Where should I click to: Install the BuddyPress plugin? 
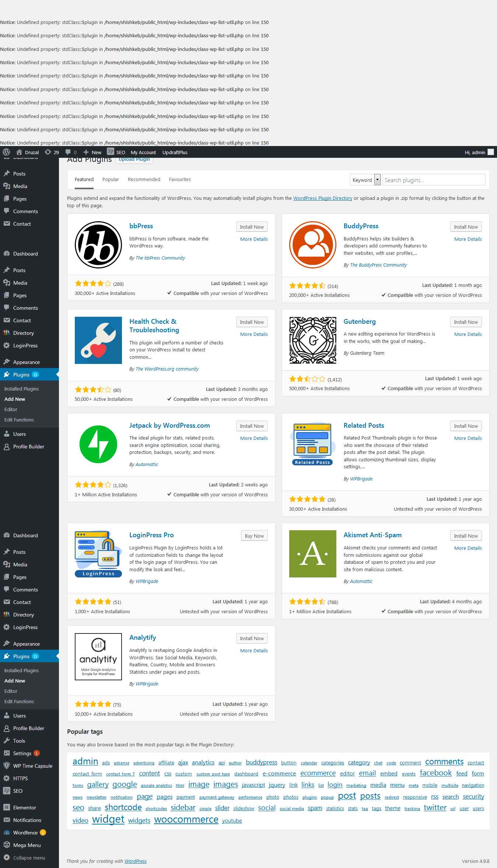click(x=466, y=227)
